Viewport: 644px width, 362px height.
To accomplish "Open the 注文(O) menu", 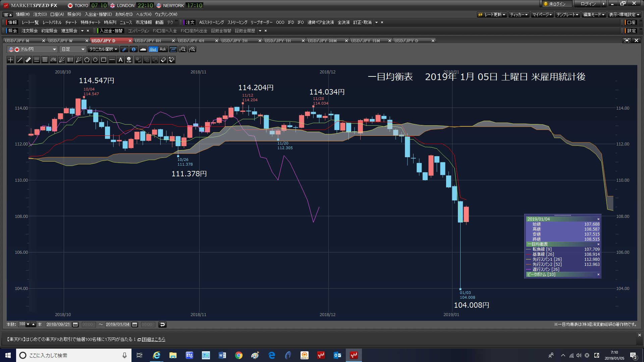I will coord(40,14).
